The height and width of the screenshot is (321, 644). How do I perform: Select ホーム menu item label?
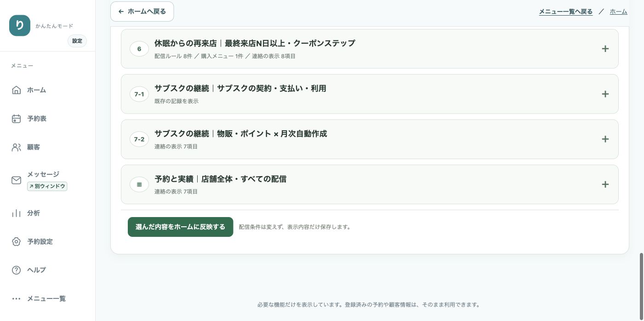(36, 90)
